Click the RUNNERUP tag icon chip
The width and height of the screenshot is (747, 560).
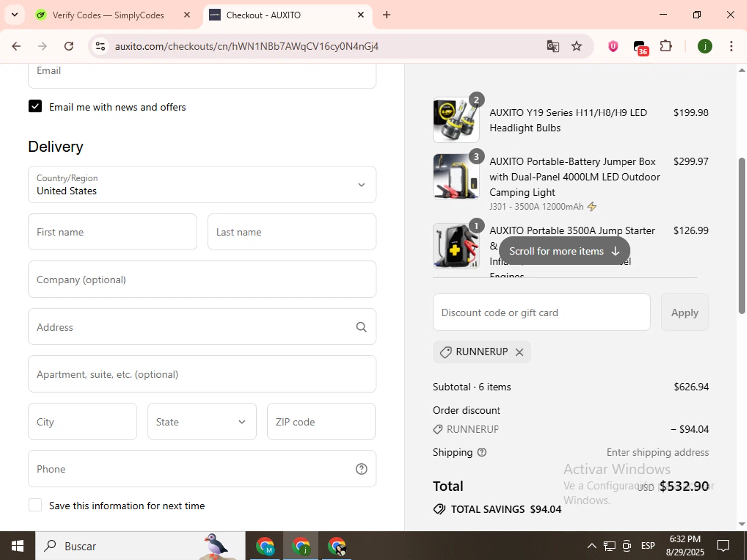(445, 352)
